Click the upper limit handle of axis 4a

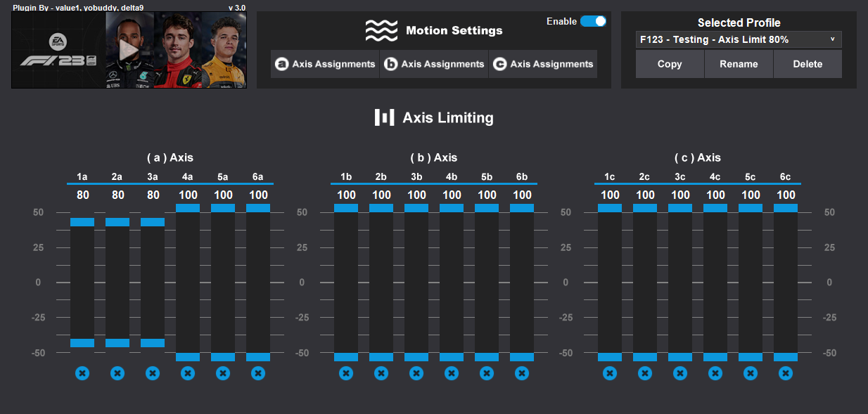click(x=188, y=208)
